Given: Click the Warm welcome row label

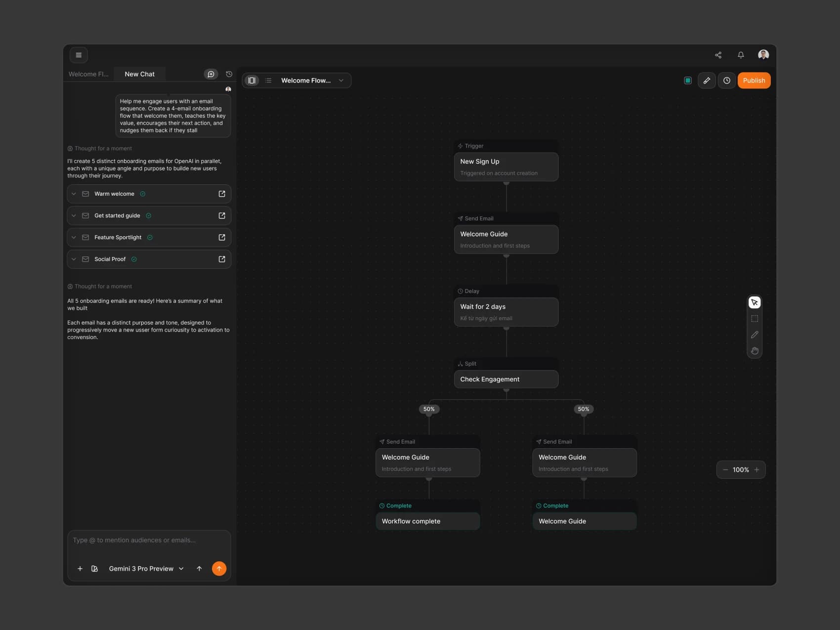Looking at the screenshot, I should tap(114, 194).
